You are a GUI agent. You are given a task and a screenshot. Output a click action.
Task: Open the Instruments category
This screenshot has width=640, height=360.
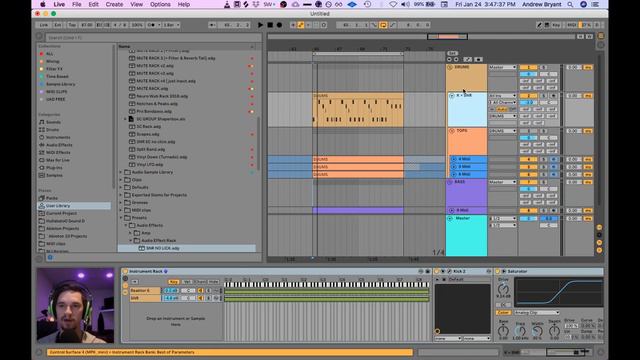coord(58,137)
